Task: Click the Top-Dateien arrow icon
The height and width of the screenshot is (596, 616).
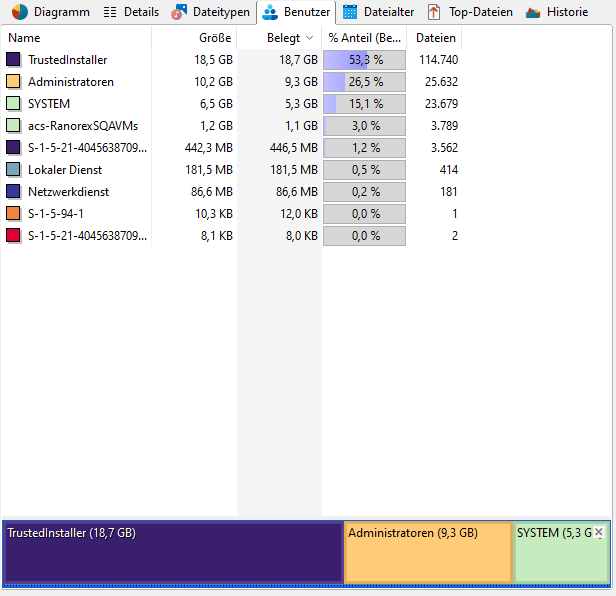Action: 434,12
